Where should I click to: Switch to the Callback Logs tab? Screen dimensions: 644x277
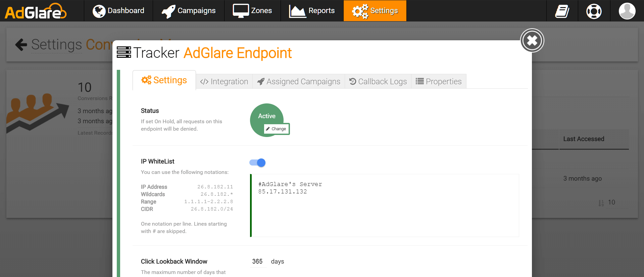378,82
